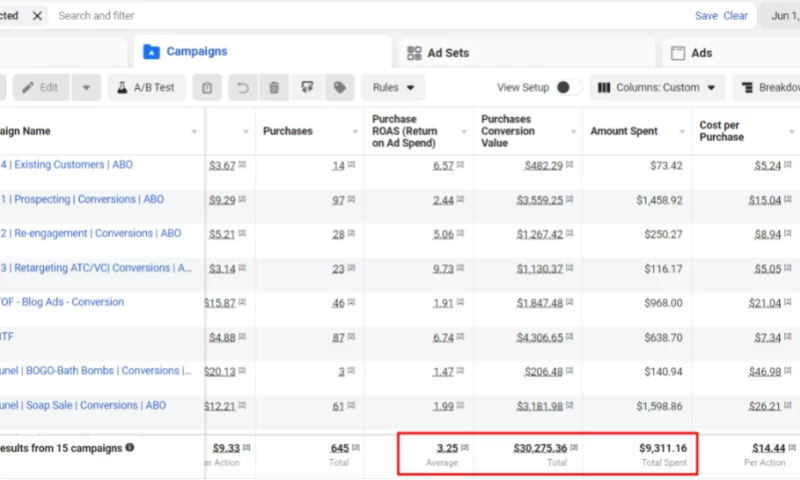
Task: Open the dropdown arrow next to Edit
Action: (x=85, y=88)
